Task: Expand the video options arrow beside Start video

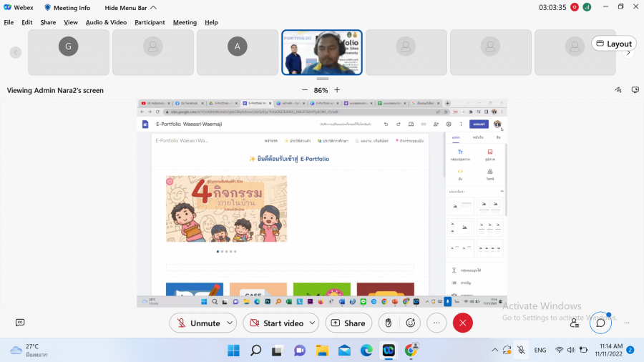Action: point(313,323)
